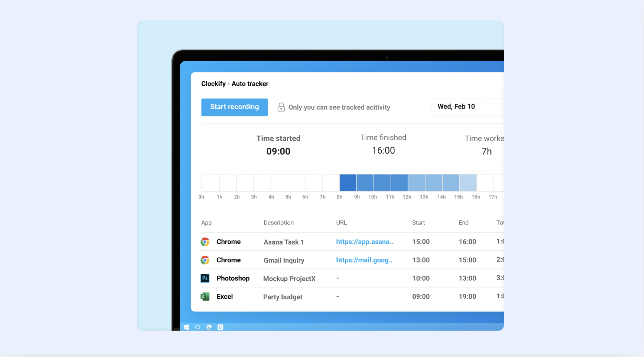644x357 pixels.
Task: Click the 09:00 Time started value
Action: [278, 151]
